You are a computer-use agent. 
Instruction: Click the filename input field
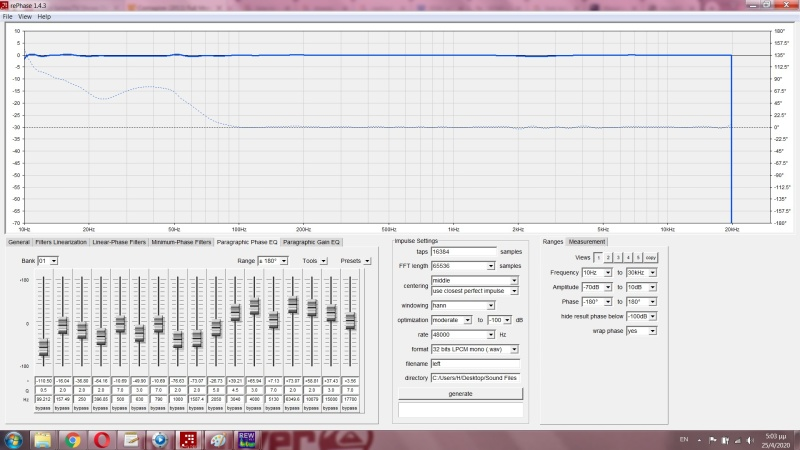[475, 364]
